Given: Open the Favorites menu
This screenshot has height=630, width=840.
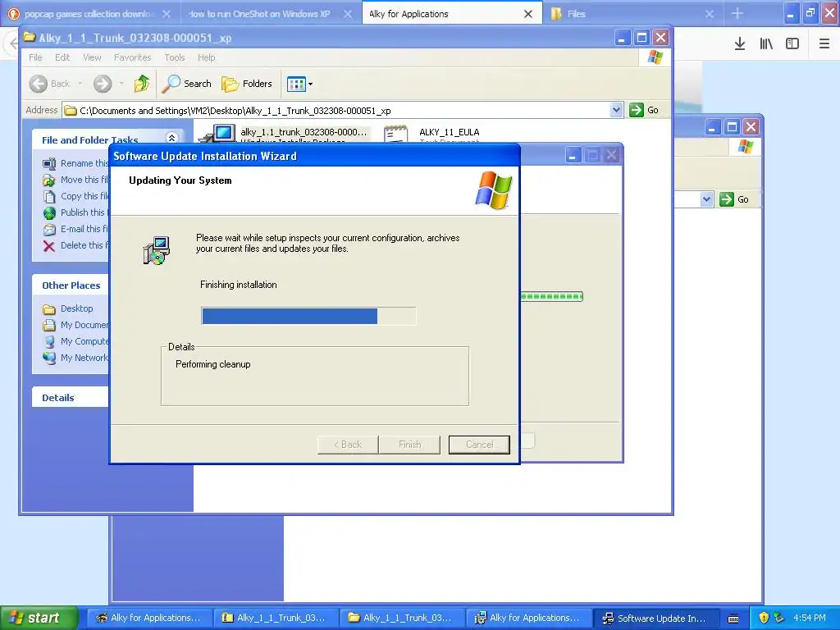Looking at the screenshot, I should coord(132,57).
